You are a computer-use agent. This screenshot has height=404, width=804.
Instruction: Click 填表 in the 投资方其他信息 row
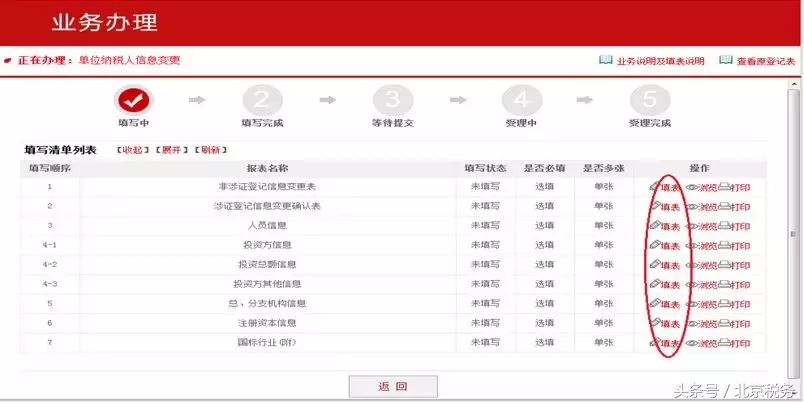(665, 285)
